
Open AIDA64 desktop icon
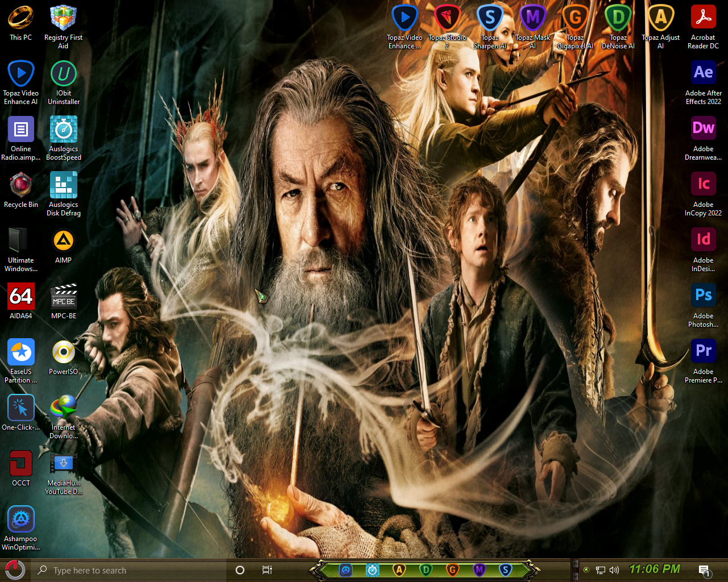[x=20, y=301]
